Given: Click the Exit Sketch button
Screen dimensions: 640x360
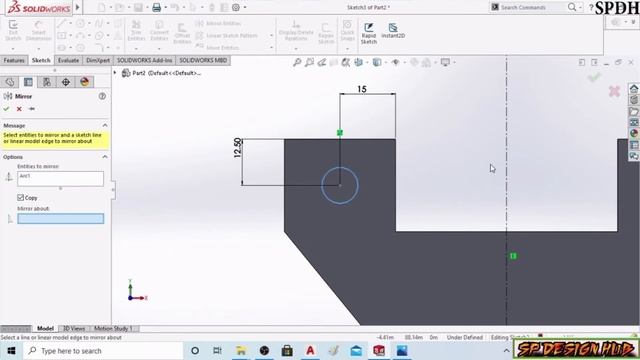Looking at the screenshot, I should point(13,31).
